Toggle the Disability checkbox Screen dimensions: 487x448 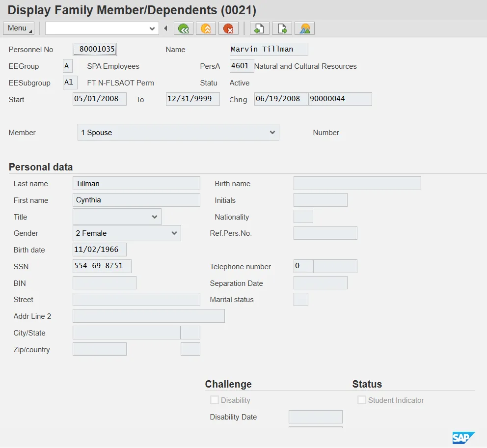[x=215, y=400]
